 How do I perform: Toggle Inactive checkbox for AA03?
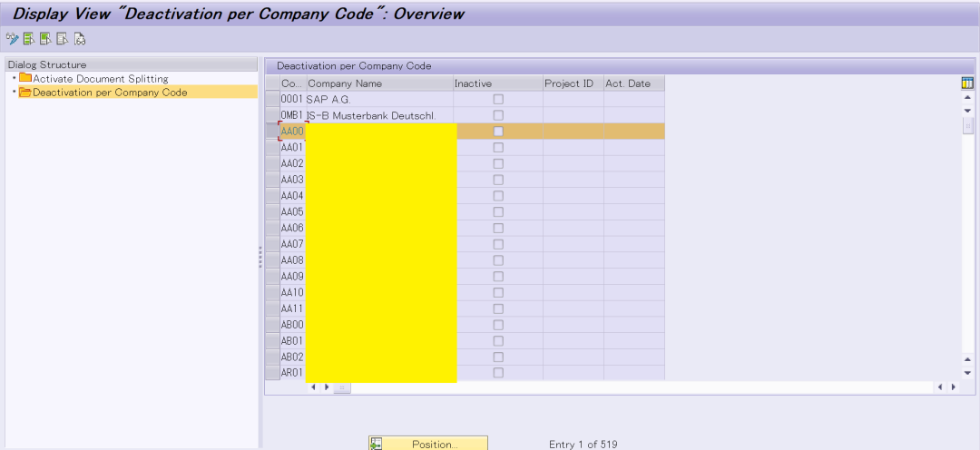click(498, 180)
